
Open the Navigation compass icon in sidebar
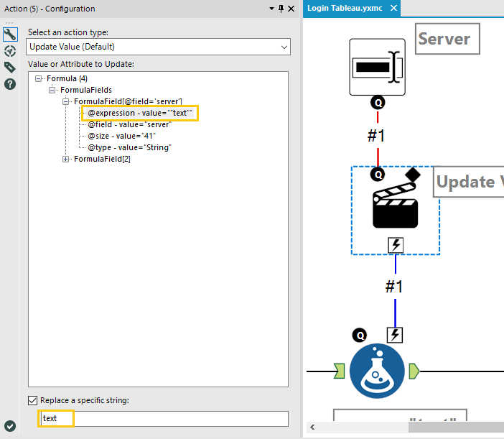10,51
